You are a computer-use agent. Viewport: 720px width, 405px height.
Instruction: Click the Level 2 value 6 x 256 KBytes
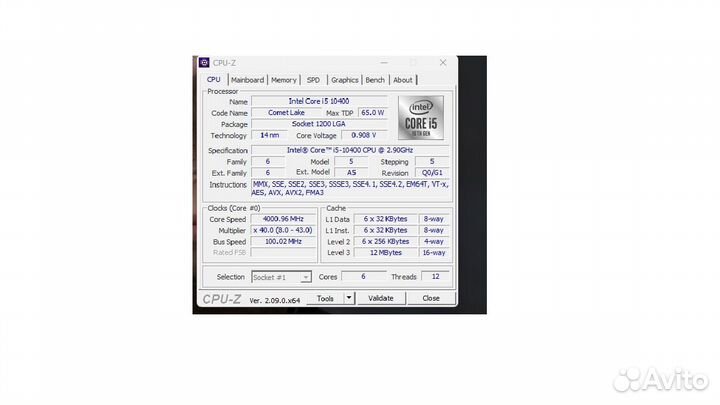386,242
